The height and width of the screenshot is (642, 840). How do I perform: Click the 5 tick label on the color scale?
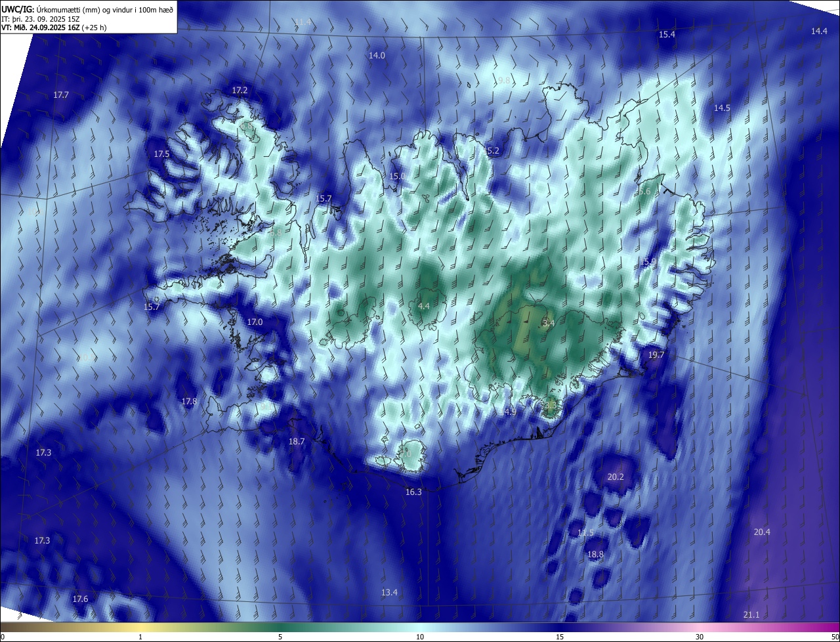(x=280, y=637)
